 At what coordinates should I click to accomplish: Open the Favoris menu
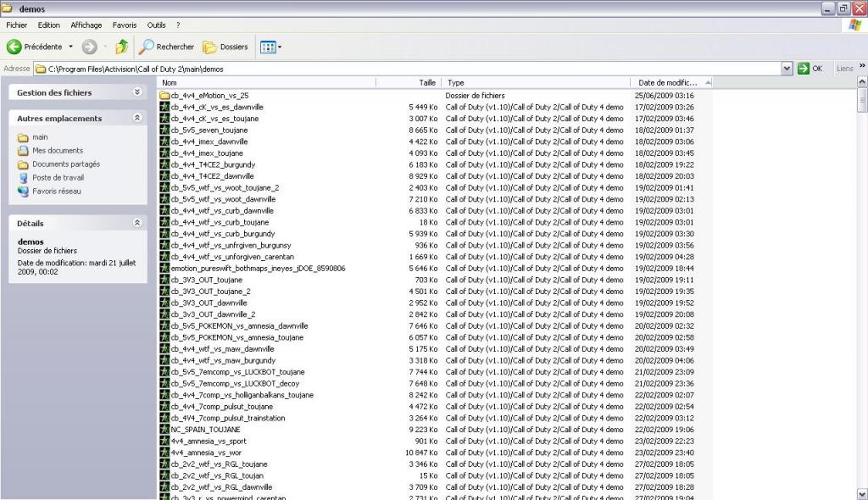point(124,25)
